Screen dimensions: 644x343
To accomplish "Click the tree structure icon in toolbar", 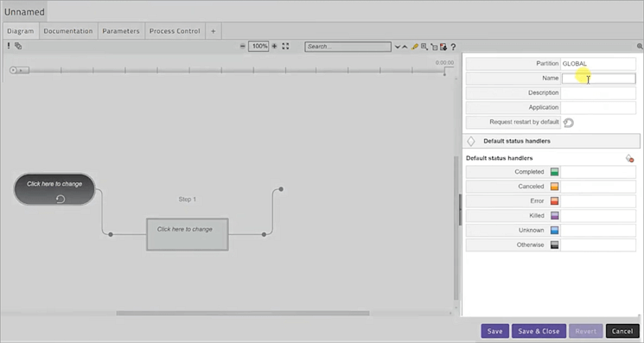I will coord(434,48).
